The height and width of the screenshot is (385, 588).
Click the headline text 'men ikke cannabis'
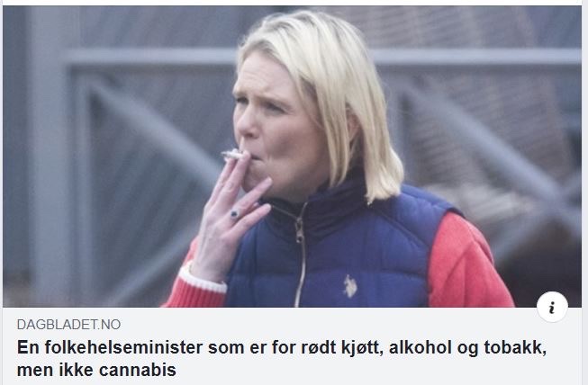point(96,371)
